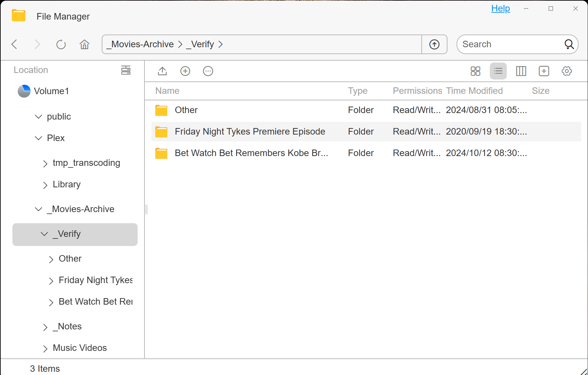Expand the _Notes node

tap(45, 327)
